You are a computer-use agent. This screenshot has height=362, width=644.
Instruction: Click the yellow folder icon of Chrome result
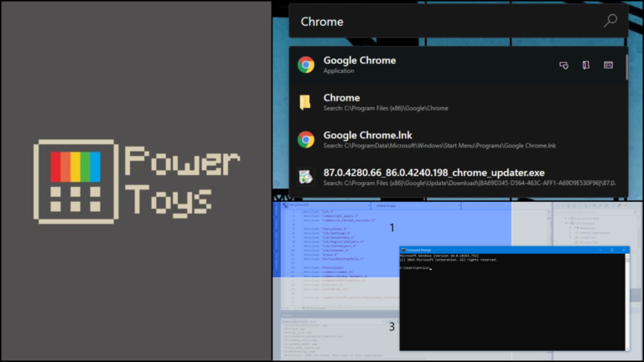pyautogui.click(x=305, y=102)
